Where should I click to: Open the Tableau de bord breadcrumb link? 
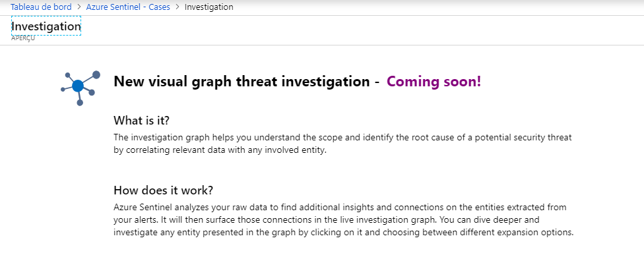click(x=41, y=7)
